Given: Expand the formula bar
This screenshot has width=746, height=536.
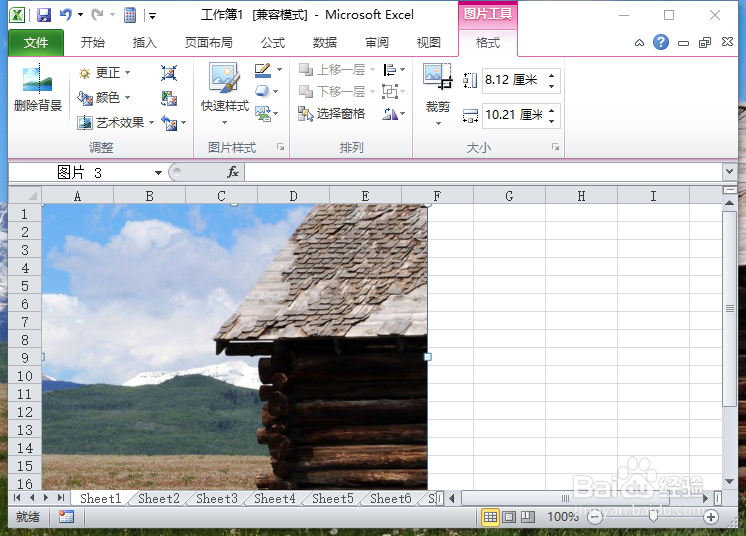Looking at the screenshot, I should (729, 172).
